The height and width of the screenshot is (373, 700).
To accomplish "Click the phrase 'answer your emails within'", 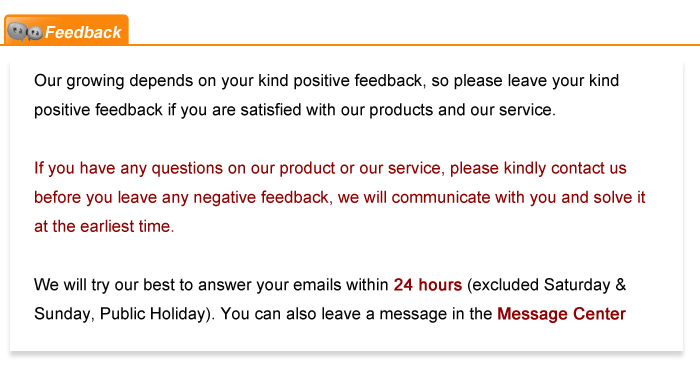I will coord(293,285).
